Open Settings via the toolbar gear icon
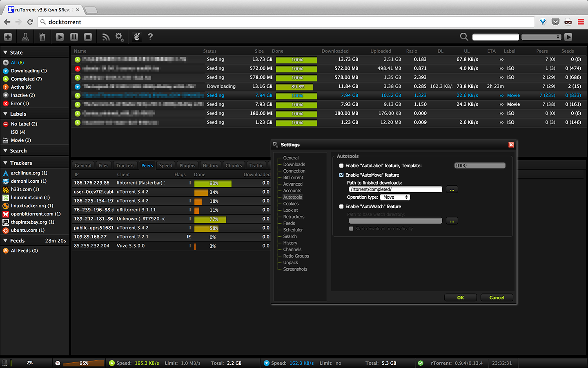 coord(119,37)
